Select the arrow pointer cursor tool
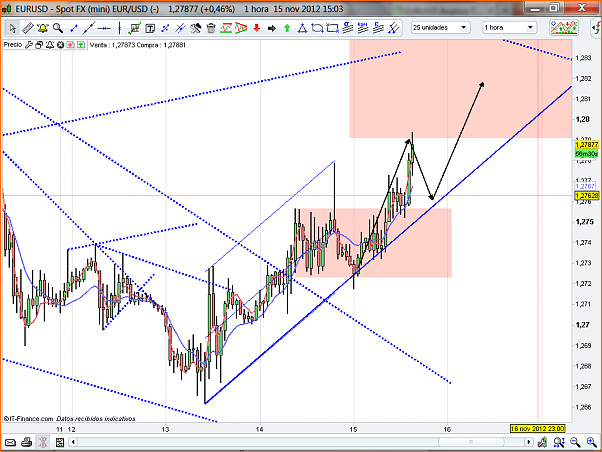Viewport: 602px width, 452px height. tap(12, 28)
